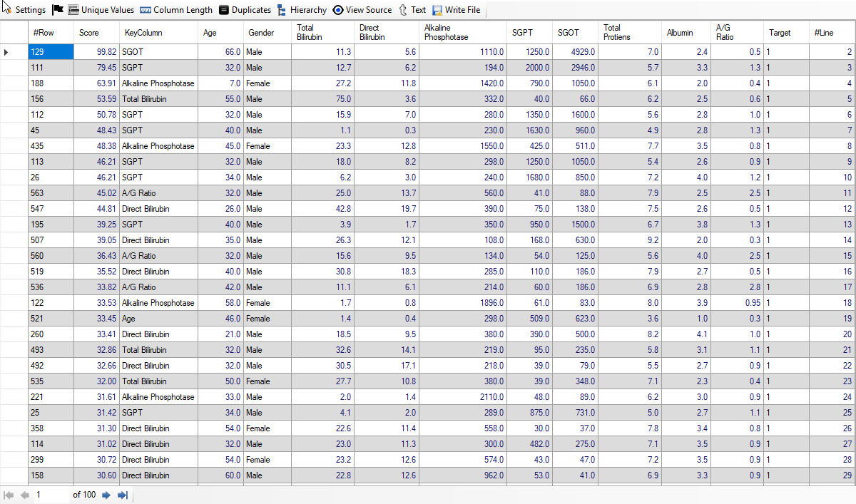
Task: Select the row selector for row 129
Action: (x=7, y=52)
